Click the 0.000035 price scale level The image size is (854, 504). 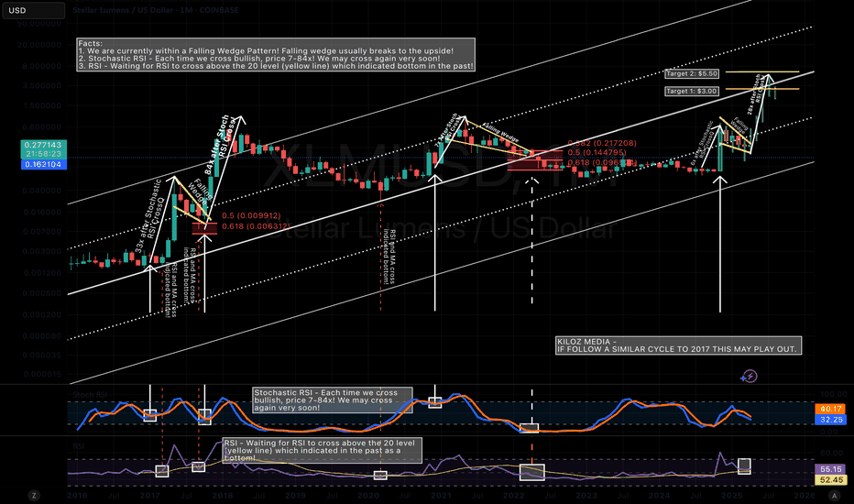point(41,355)
